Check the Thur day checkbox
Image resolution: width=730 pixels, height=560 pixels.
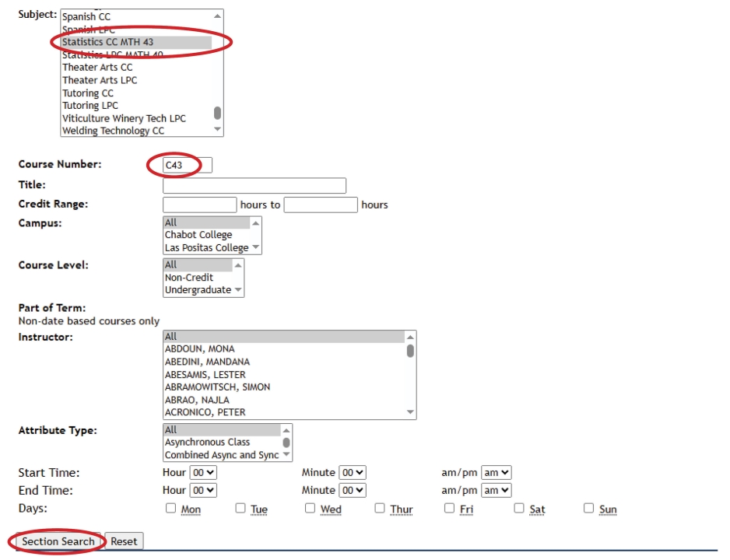[x=380, y=509]
